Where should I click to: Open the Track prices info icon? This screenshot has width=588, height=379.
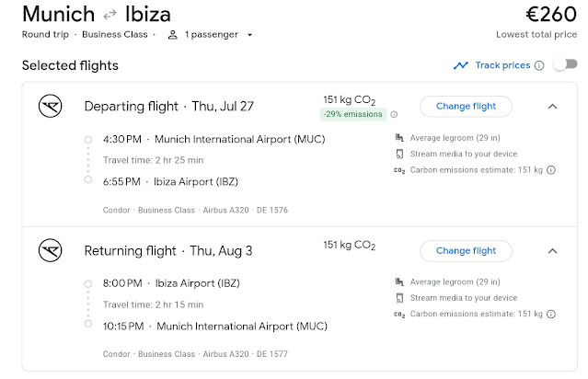(x=539, y=65)
